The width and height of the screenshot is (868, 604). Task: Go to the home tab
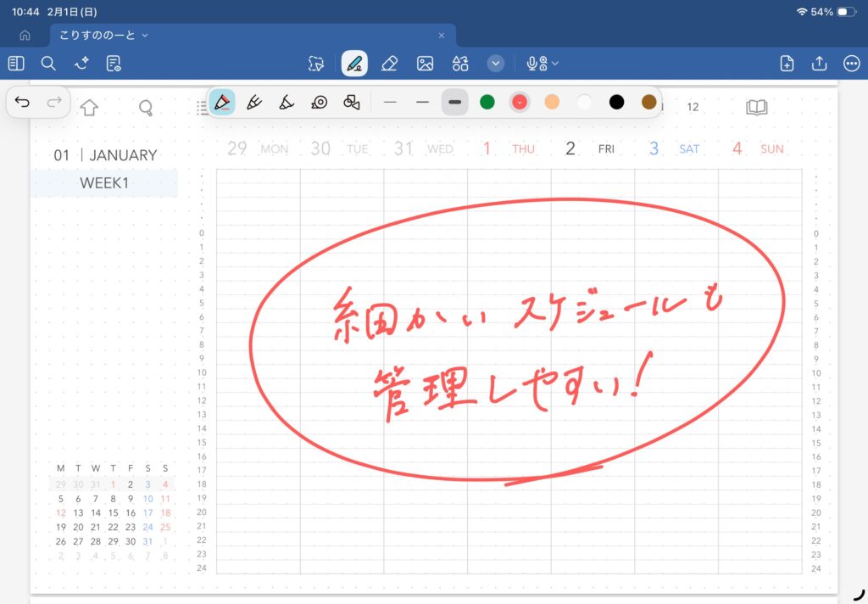click(25, 36)
